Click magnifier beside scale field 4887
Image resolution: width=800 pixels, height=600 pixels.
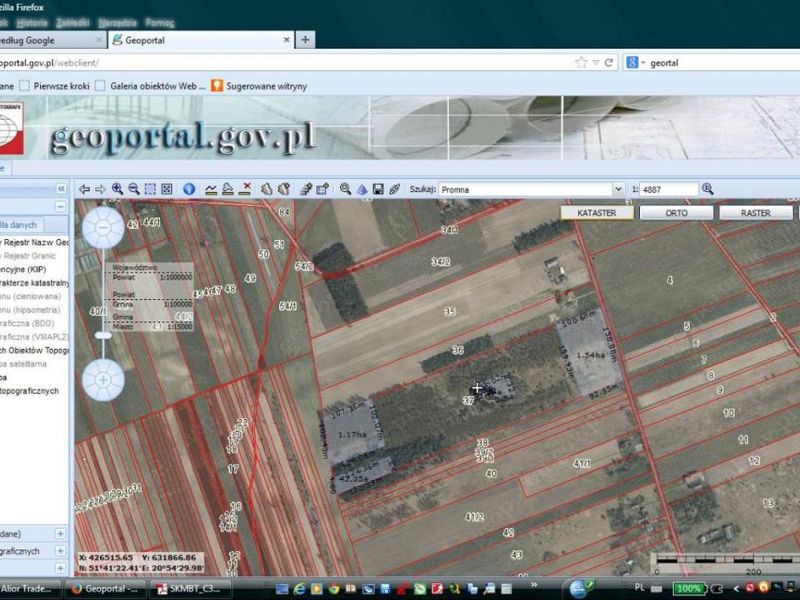tap(707, 189)
